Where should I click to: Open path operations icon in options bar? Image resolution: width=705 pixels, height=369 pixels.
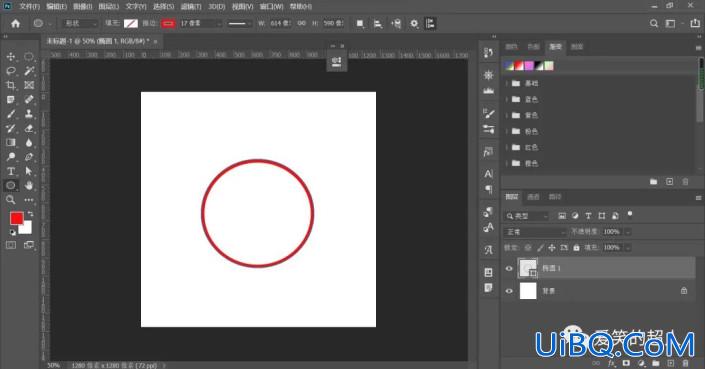360,23
